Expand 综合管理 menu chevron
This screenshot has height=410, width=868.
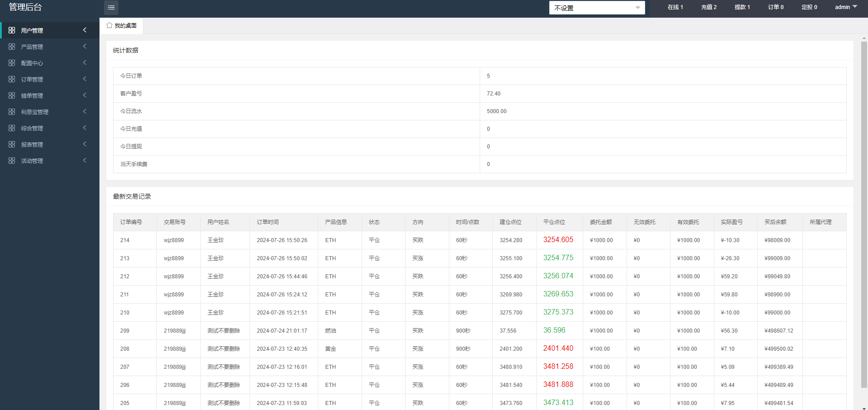(85, 128)
